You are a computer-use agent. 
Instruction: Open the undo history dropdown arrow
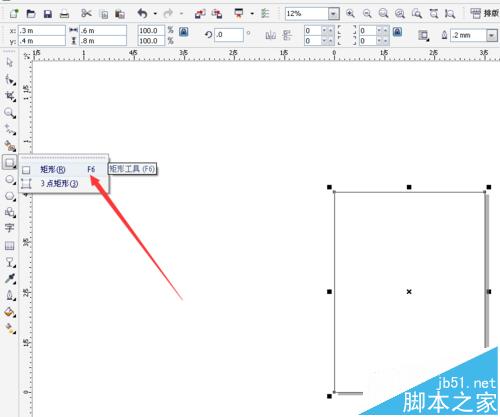[155, 14]
